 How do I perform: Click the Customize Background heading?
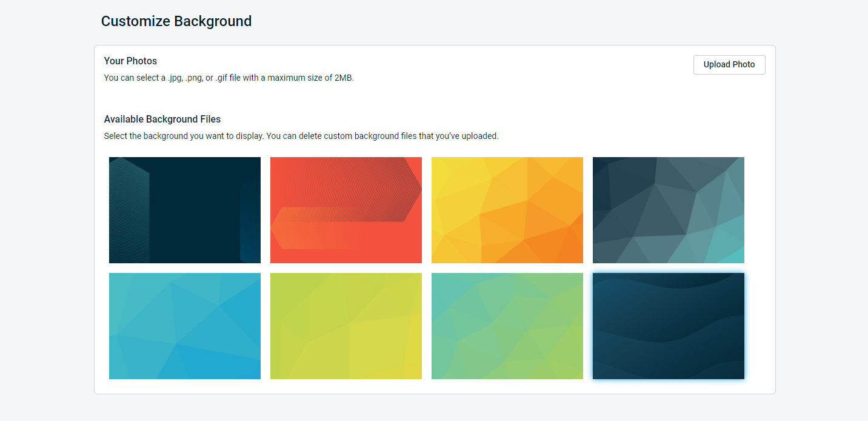176,21
